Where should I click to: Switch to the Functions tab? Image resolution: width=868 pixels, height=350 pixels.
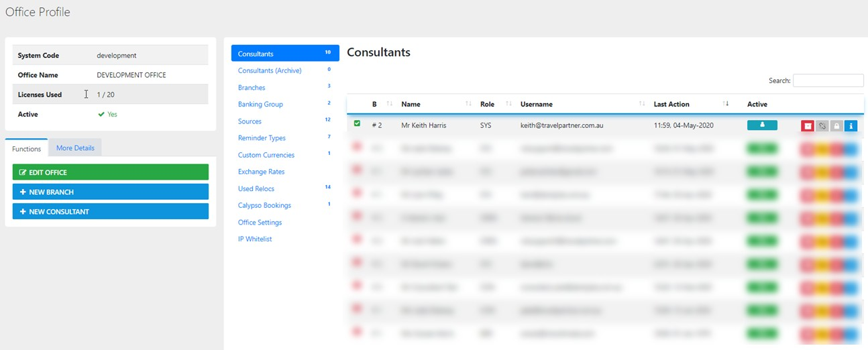coord(27,148)
